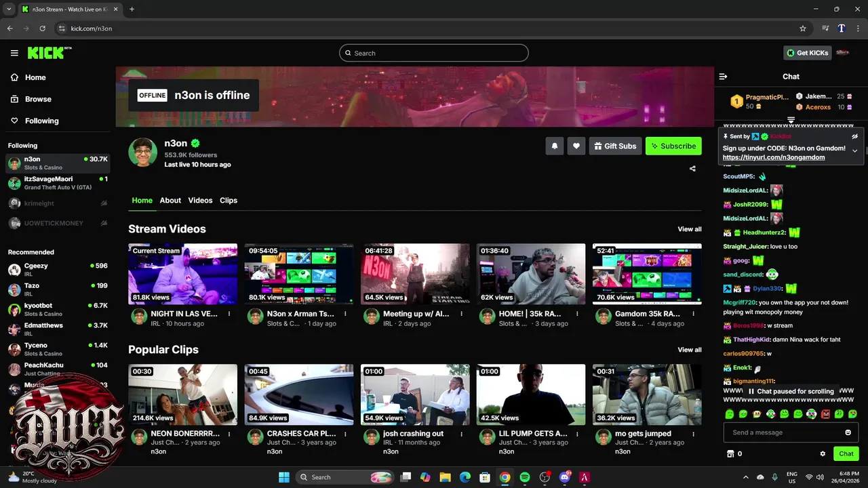Screen dimensions: 868x488
Task: Toggle muted icon next to krimeight
Action: pyautogui.click(x=104, y=203)
